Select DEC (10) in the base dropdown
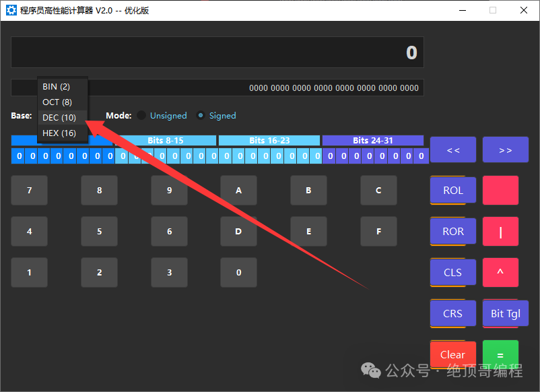540x392 pixels. [x=63, y=118]
